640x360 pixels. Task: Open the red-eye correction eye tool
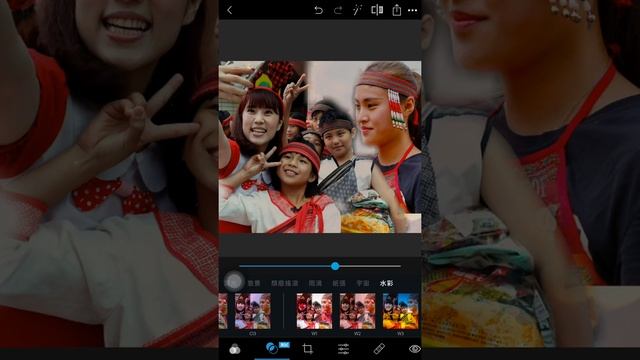[415, 349]
